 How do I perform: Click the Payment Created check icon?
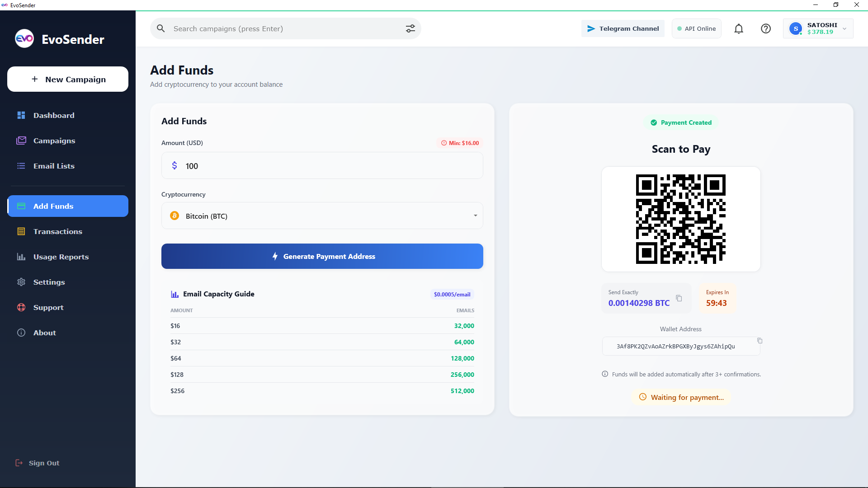[x=654, y=122]
